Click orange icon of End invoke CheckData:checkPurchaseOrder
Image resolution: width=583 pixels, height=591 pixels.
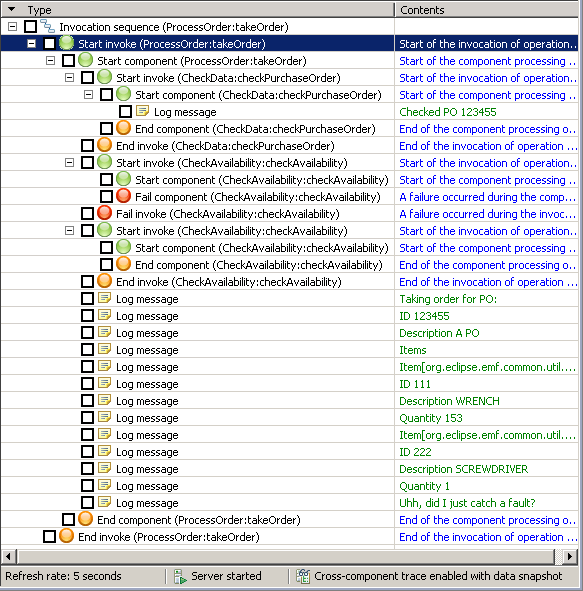pos(104,145)
